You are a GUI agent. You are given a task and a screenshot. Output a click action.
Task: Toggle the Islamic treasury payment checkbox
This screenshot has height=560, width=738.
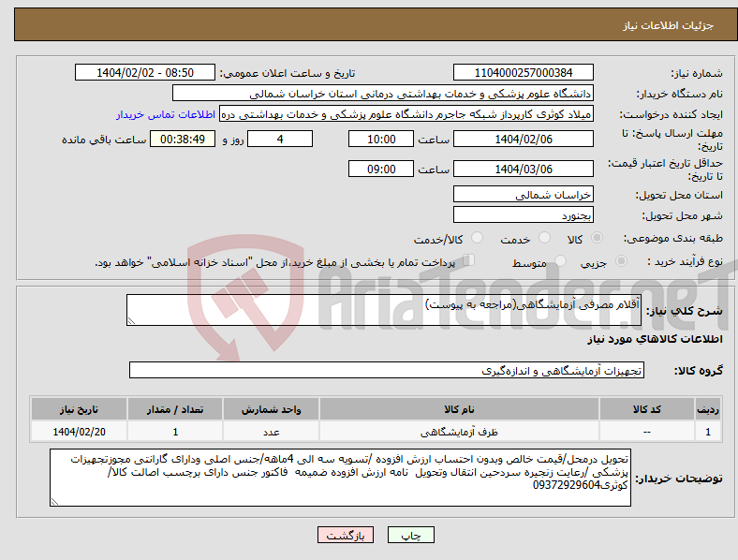[x=469, y=260]
